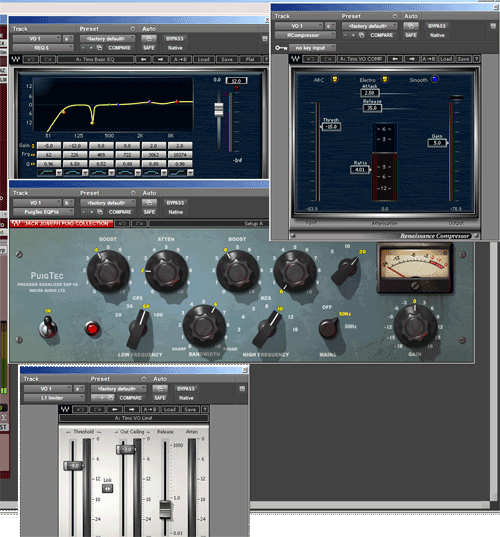Click A>B button in REQ 6 toolbar
The height and width of the screenshot is (537, 500).
coord(180,59)
